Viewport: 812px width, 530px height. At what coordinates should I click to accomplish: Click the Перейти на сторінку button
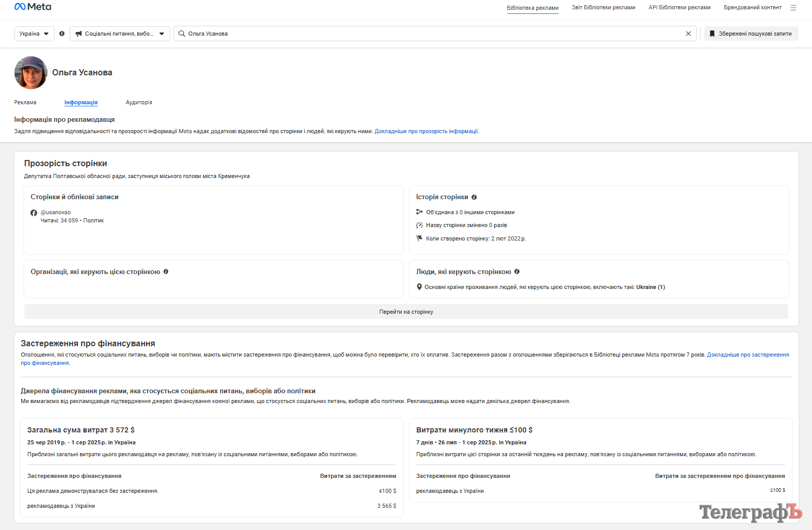click(406, 312)
